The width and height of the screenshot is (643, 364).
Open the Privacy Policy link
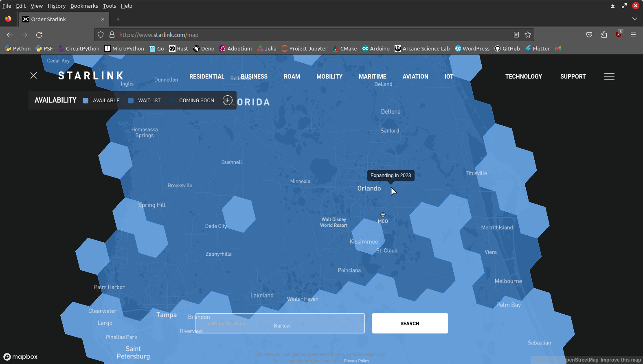(x=356, y=361)
